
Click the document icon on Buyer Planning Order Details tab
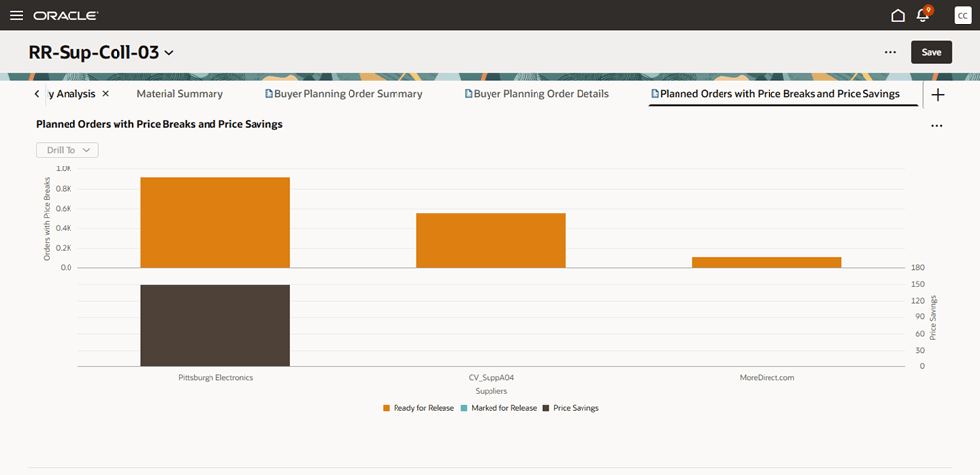[469, 94]
